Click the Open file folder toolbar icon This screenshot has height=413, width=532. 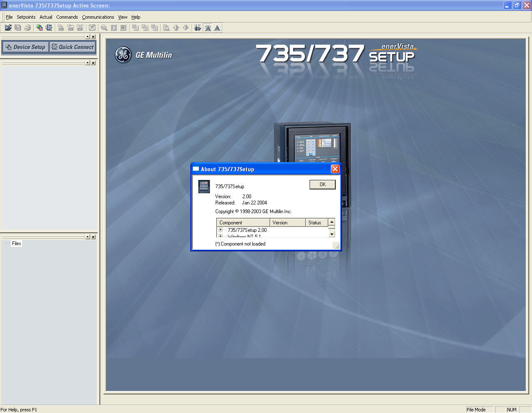[x=8, y=28]
